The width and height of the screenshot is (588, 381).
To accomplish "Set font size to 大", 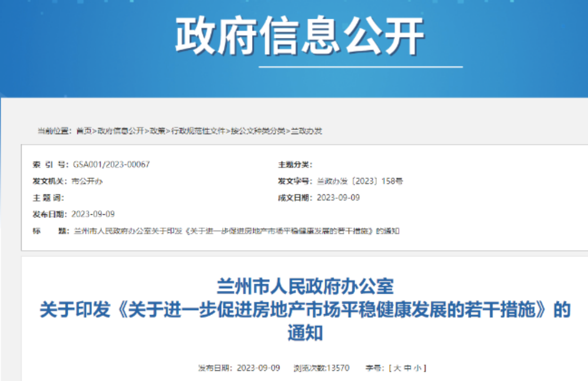I will click(397, 368).
